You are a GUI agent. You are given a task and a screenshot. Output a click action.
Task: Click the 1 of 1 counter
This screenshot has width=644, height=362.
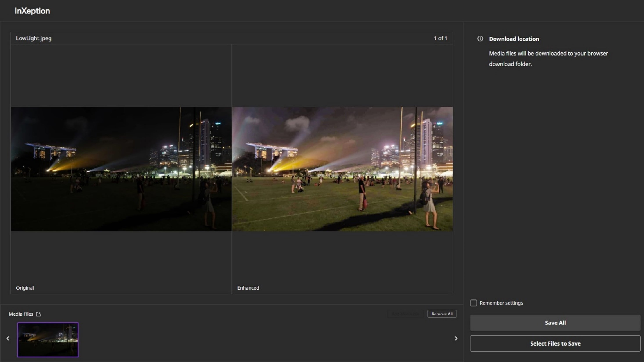pos(440,38)
